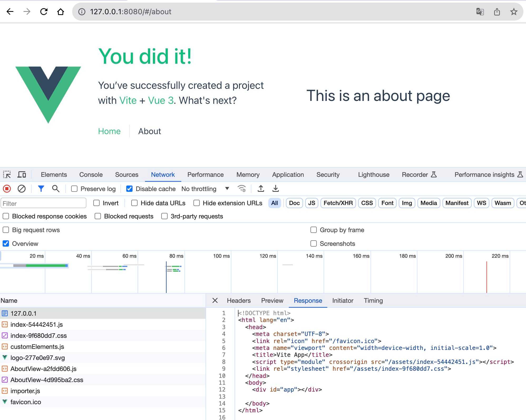
Task: Click icon beside favicon.ico request
Action: click(x=5, y=402)
